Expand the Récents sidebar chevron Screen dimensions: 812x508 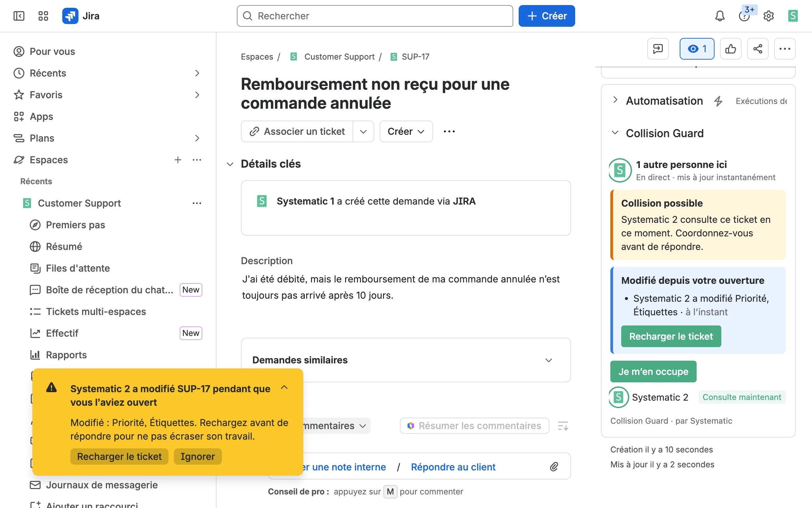click(x=197, y=73)
